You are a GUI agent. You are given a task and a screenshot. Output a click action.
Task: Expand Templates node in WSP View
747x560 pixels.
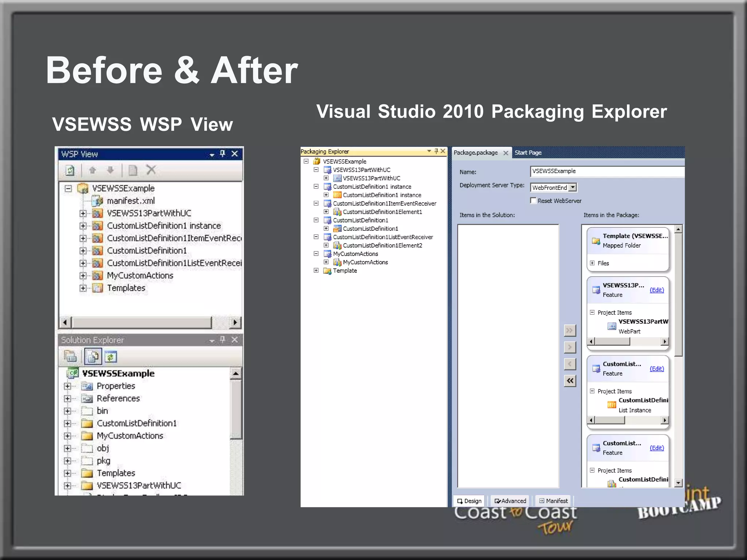pyautogui.click(x=83, y=288)
